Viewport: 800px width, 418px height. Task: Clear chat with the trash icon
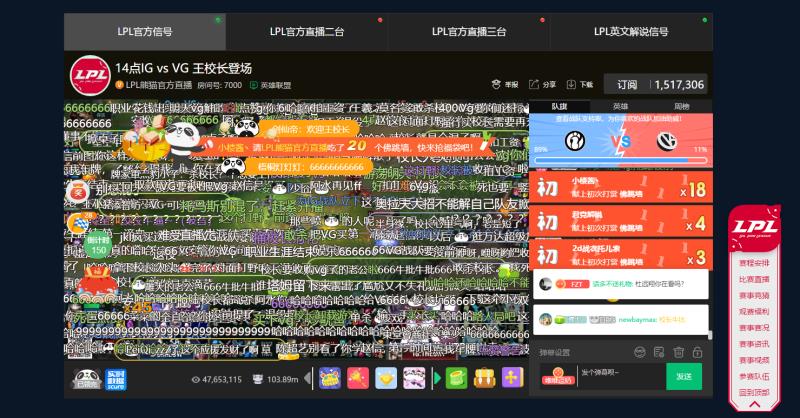tap(679, 352)
